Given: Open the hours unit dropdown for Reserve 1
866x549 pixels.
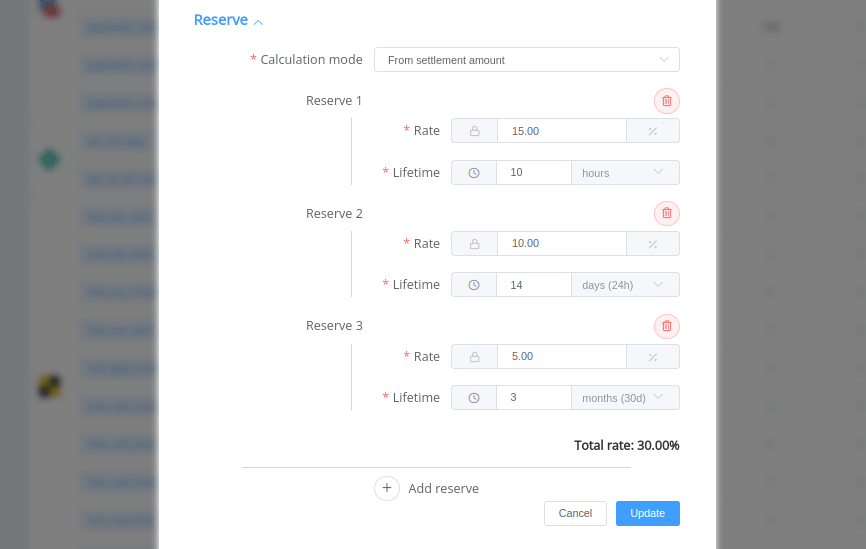Looking at the screenshot, I should pyautogui.click(x=625, y=173).
